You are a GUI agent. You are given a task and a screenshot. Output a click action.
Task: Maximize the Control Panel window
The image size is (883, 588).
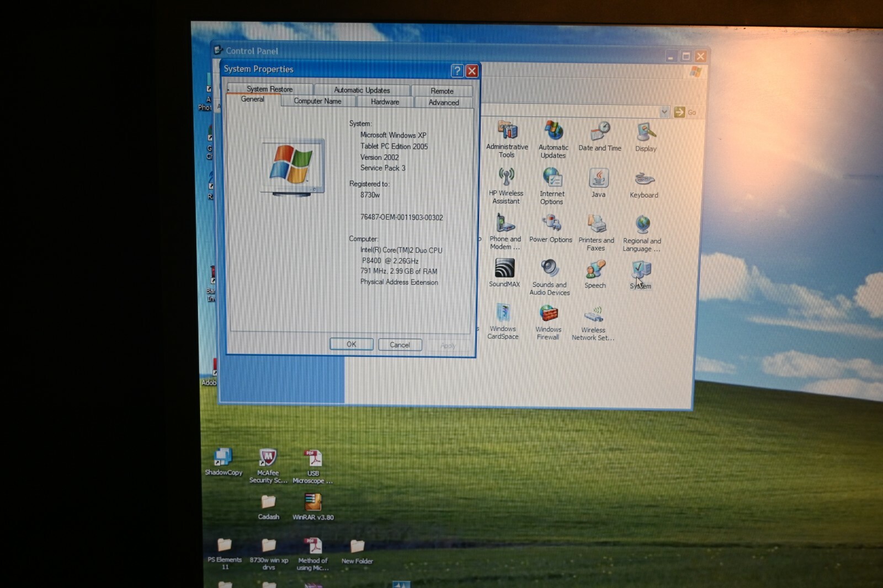point(686,56)
